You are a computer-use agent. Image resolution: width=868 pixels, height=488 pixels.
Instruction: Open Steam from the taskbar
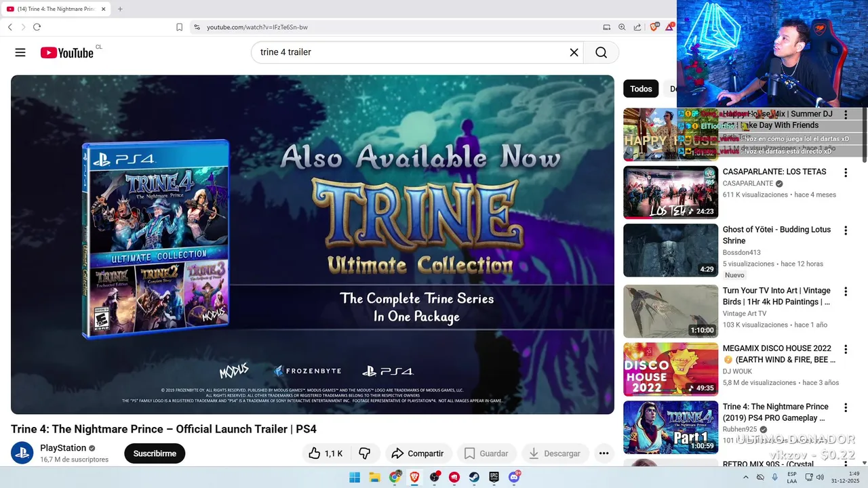474,477
